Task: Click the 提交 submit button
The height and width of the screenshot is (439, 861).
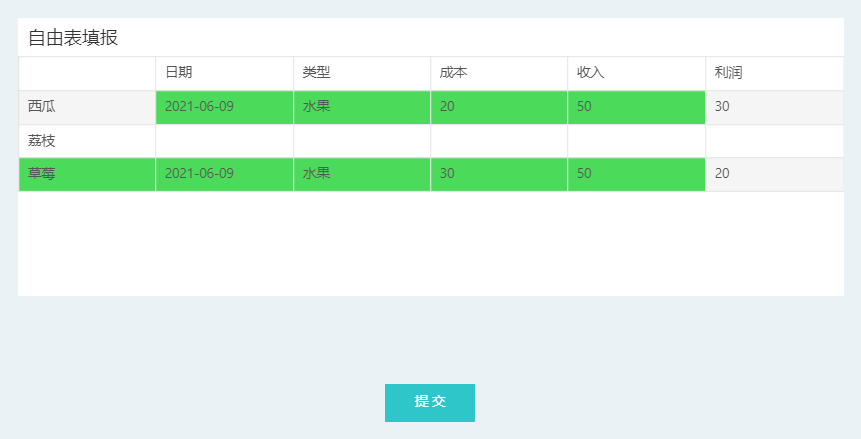Action: 429,403
